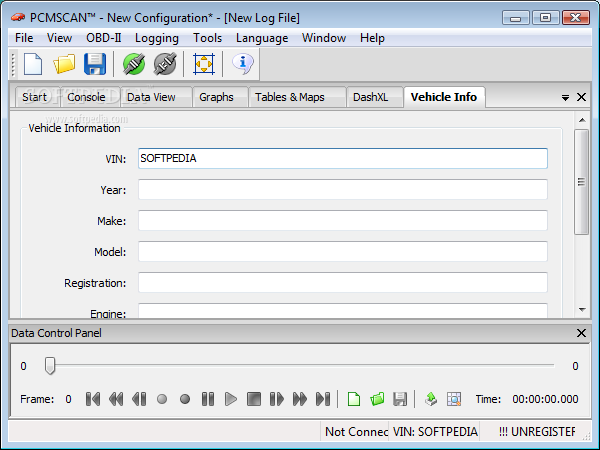Jump to the last frame
This screenshot has width=600, height=450.
point(323,399)
